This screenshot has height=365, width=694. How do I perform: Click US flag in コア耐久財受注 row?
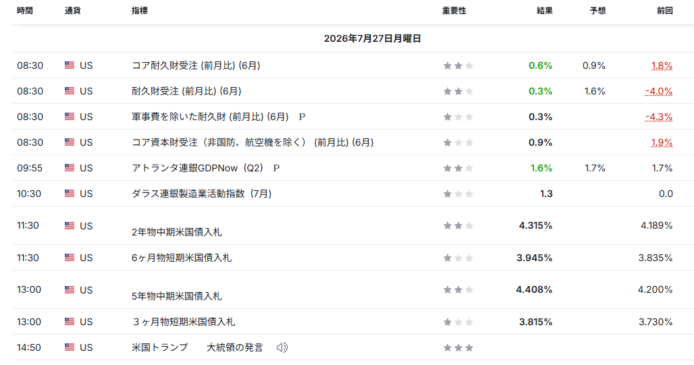pyautogui.click(x=69, y=65)
